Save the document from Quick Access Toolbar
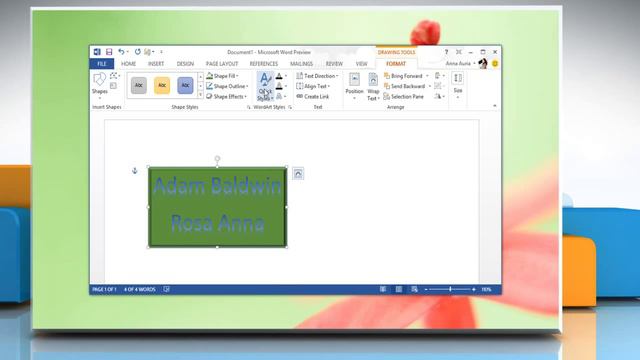 (109, 52)
